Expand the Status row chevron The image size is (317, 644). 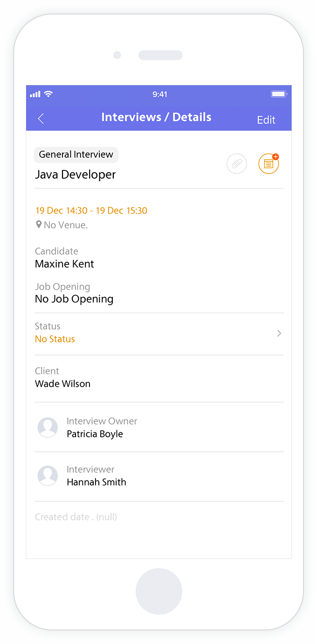(x=279, y=333)
